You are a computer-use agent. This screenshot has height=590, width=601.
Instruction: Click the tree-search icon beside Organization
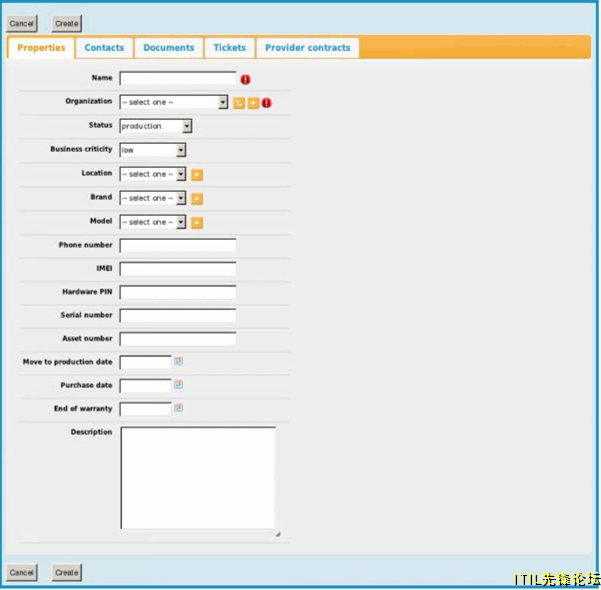coord(238,103)
